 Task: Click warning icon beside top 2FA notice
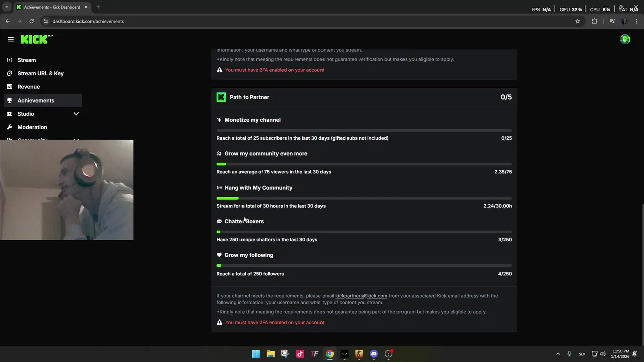pyautogui.click(x=219, y=70)
